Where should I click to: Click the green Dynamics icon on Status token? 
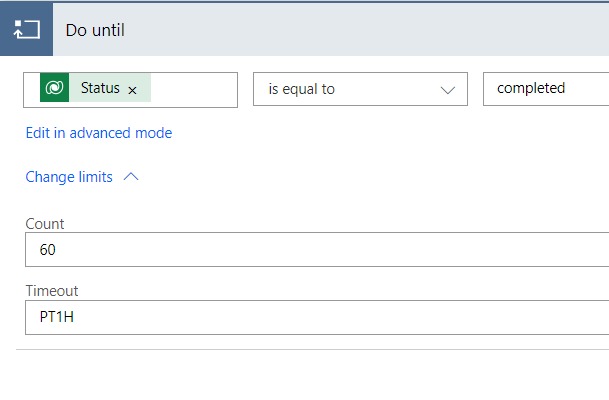tap(54, 88)
